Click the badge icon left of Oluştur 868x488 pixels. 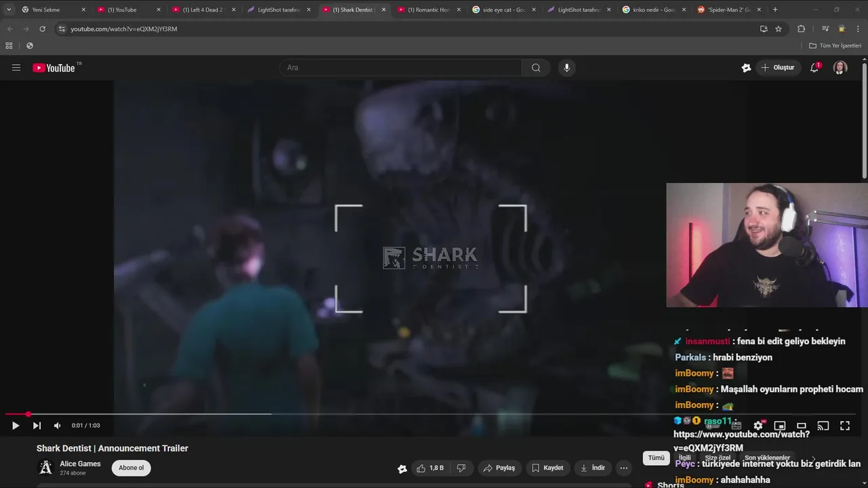(746, 68)
